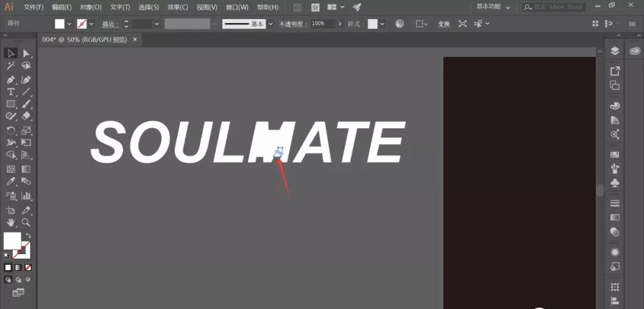The width and height of the screenshot is (644, 309).
Task: Open the Creative Cloud Libraries panel
Action: coord(634,51)
